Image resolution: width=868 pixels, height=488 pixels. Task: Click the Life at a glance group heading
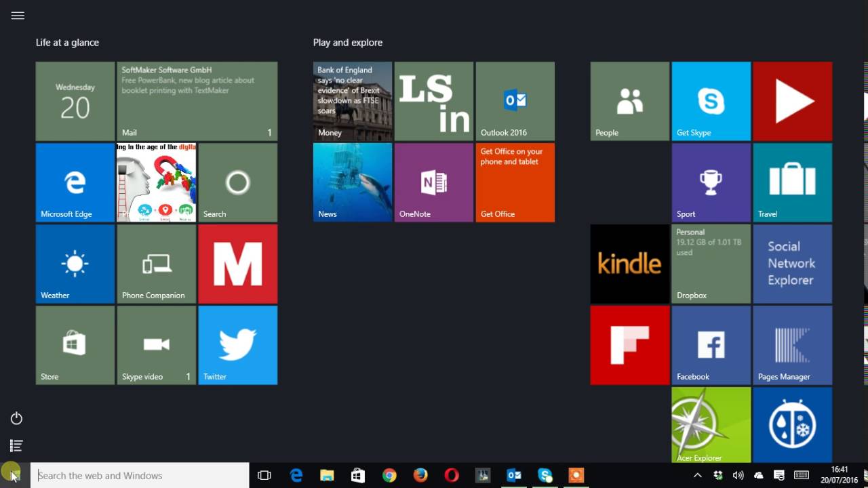[67, 42]
